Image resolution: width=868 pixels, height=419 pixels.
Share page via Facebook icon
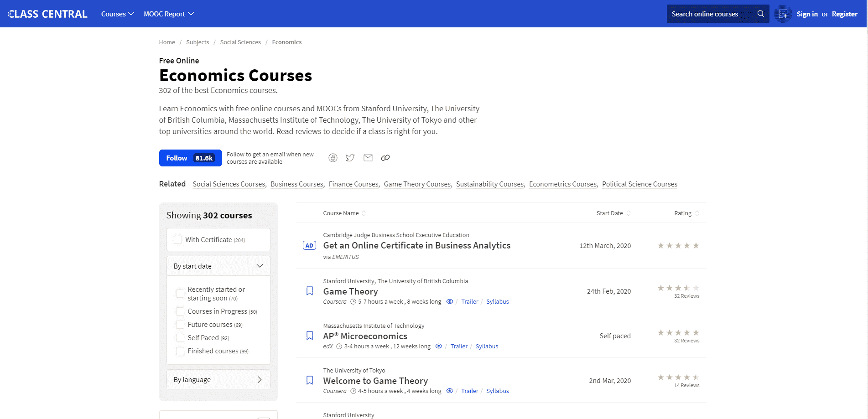pyautogui.click(x=333, y=158)
